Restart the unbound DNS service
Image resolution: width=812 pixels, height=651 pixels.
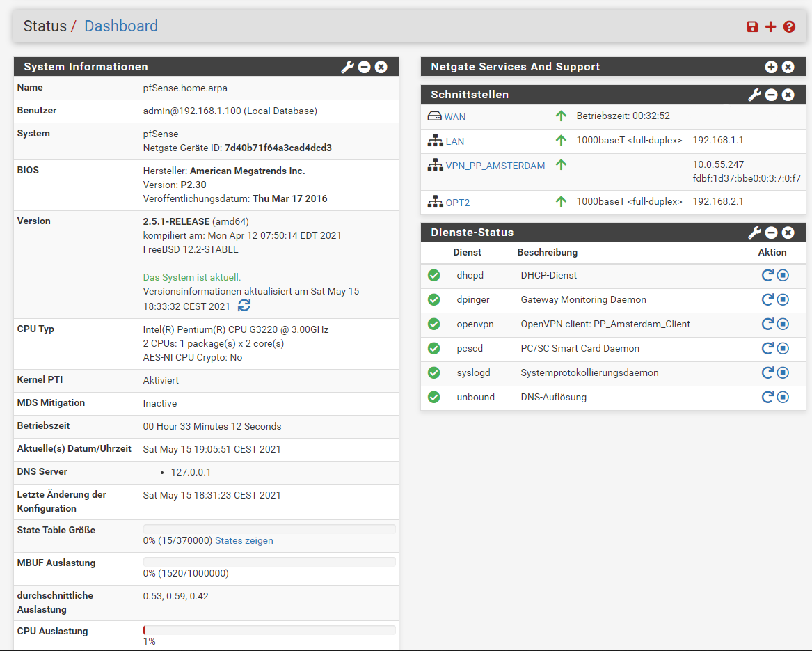click(767, 398)
